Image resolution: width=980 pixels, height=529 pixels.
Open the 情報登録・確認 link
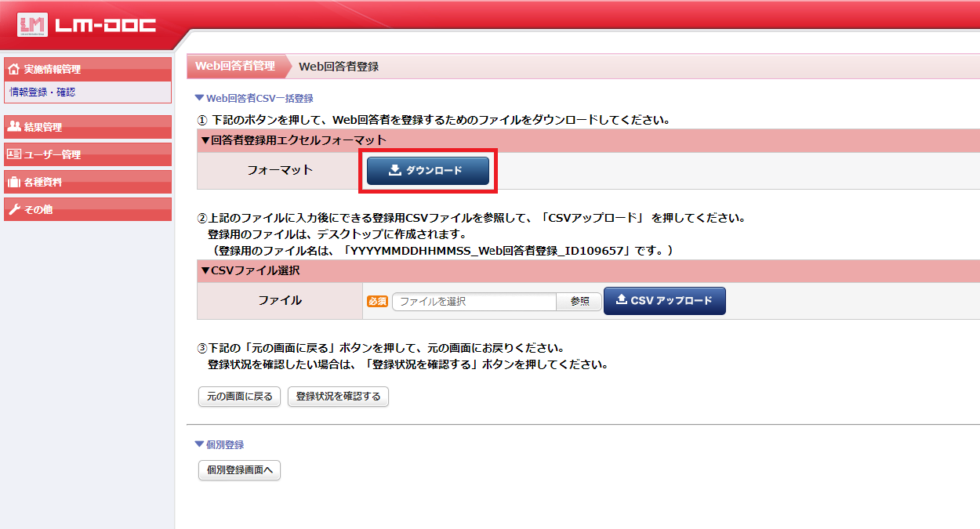tap(42, 92)
